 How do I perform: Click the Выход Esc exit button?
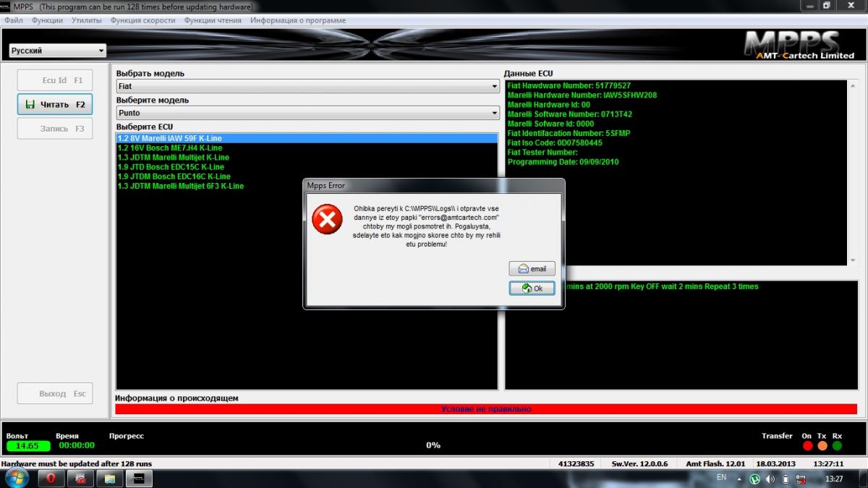(55, 394)
